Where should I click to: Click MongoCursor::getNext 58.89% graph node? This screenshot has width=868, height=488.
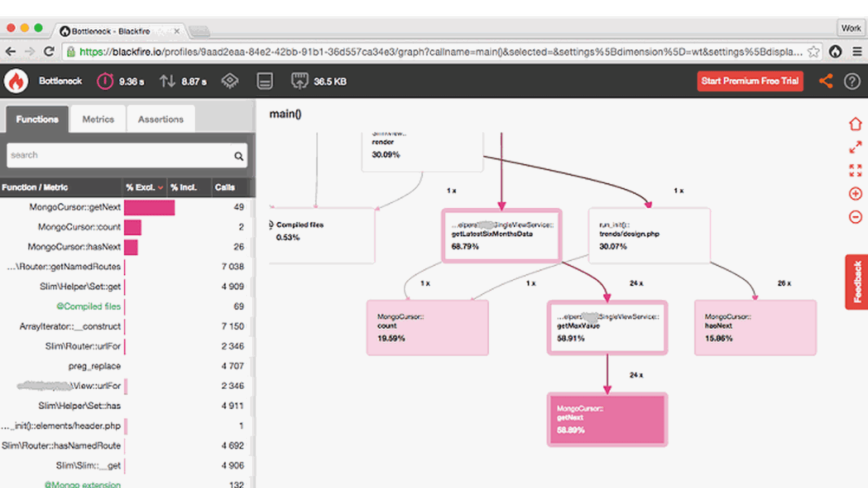(x=607, y=420)
